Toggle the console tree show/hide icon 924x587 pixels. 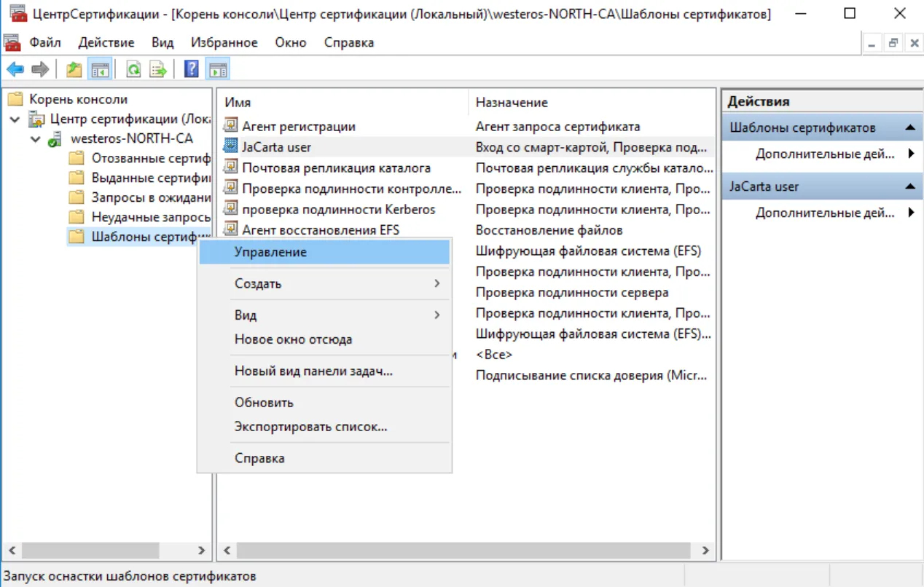click(x=99, y=69)
